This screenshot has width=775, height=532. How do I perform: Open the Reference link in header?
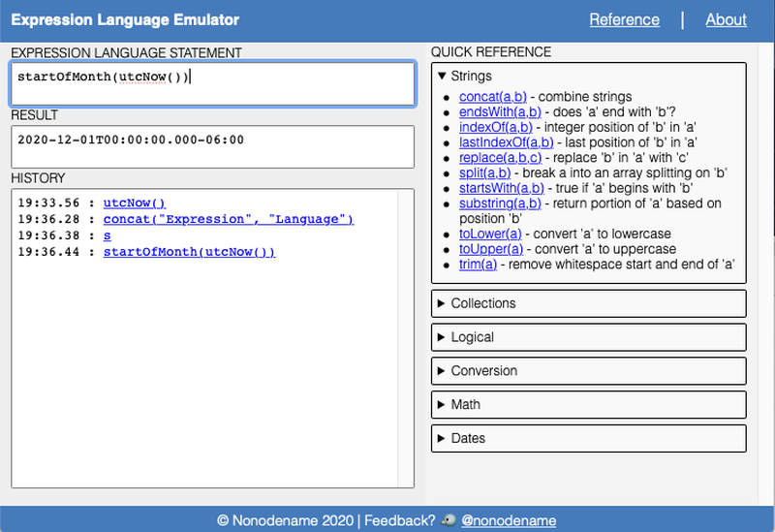click(x=624, y=19)
